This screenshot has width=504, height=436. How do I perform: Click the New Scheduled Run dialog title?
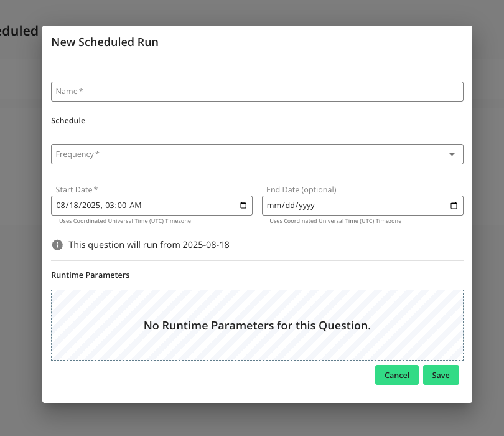[x=105, y=42]
